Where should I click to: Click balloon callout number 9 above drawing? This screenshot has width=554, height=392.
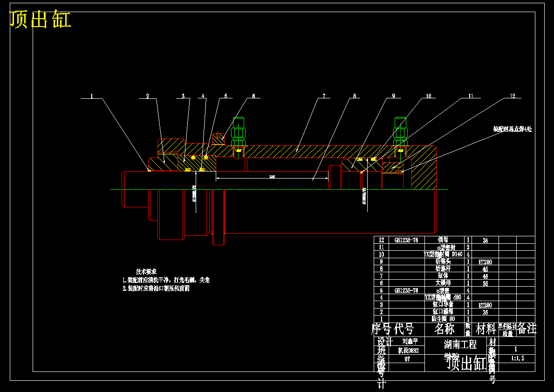point(393,96)
